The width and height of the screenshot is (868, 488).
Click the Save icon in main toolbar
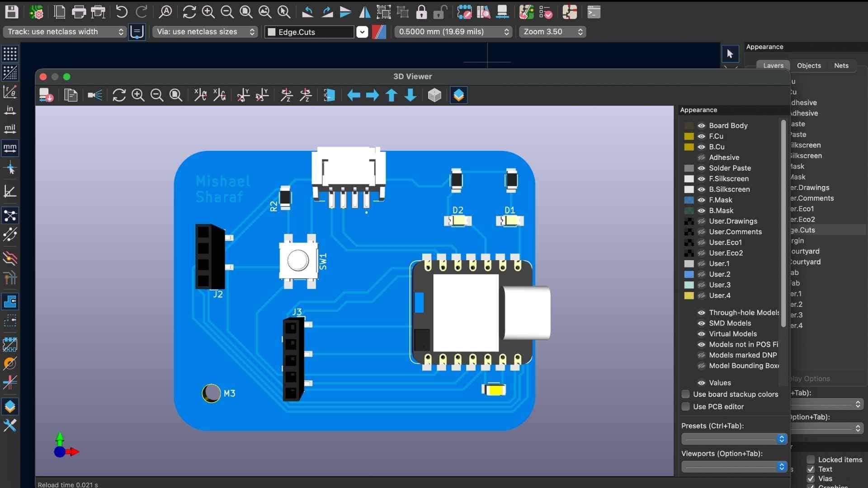11,12
